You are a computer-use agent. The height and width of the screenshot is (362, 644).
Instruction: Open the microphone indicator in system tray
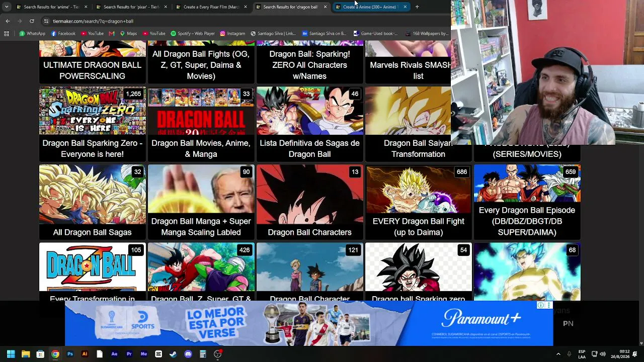pos(569,354)
